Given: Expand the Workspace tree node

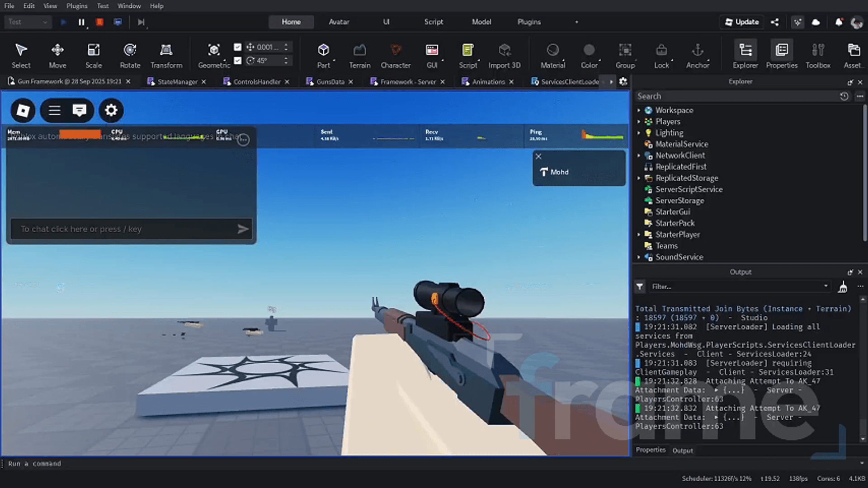Looking at the screenshot, I should click(x=639, y=110).
